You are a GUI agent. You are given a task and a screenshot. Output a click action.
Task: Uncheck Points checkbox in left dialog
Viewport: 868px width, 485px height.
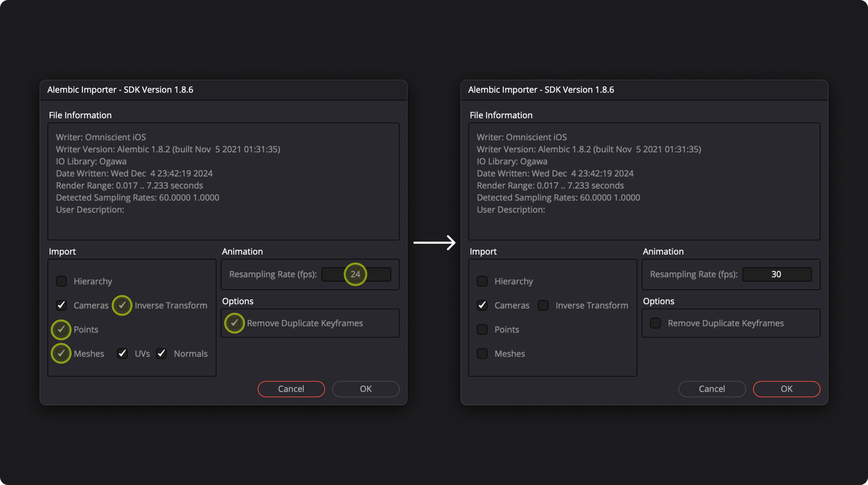pyautogui.click(x=61, y=329)
